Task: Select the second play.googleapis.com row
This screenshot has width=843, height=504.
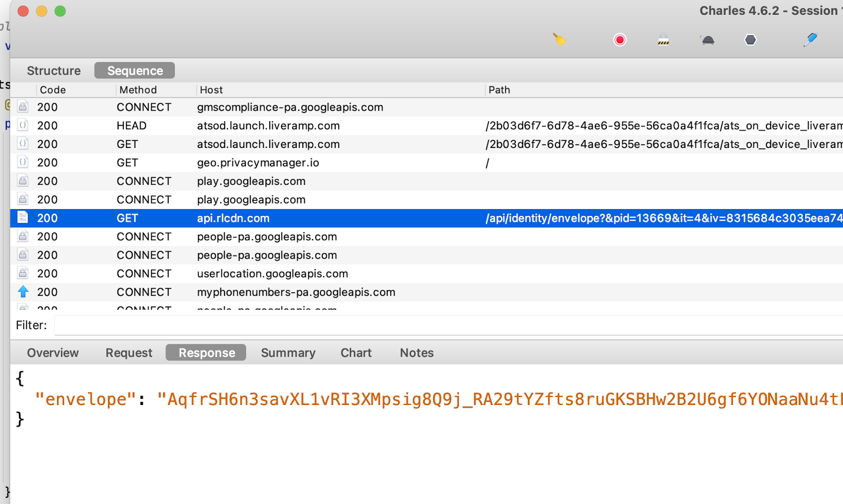Action: tap(426, 200)
